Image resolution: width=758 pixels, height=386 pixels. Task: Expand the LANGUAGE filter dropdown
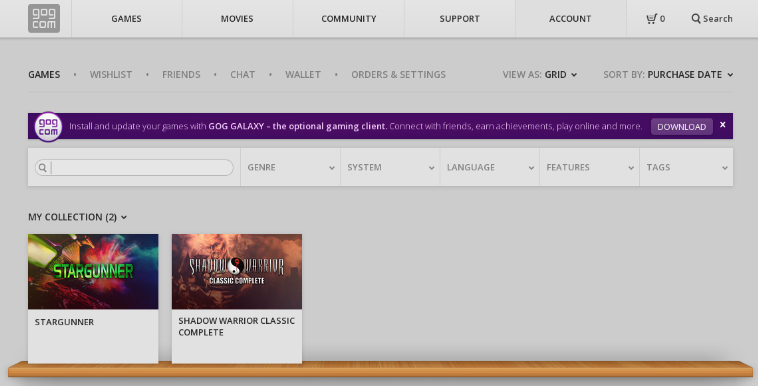(490, 167)
